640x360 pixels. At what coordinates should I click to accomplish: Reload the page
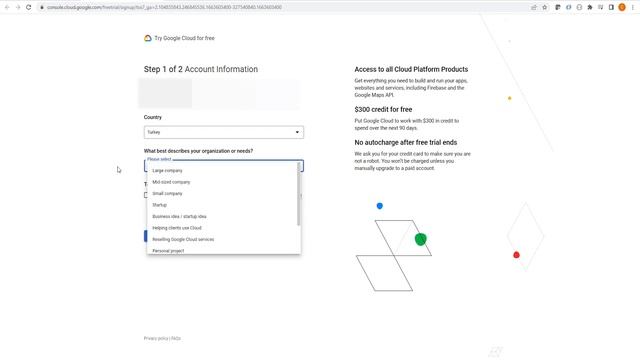[29, 7]
